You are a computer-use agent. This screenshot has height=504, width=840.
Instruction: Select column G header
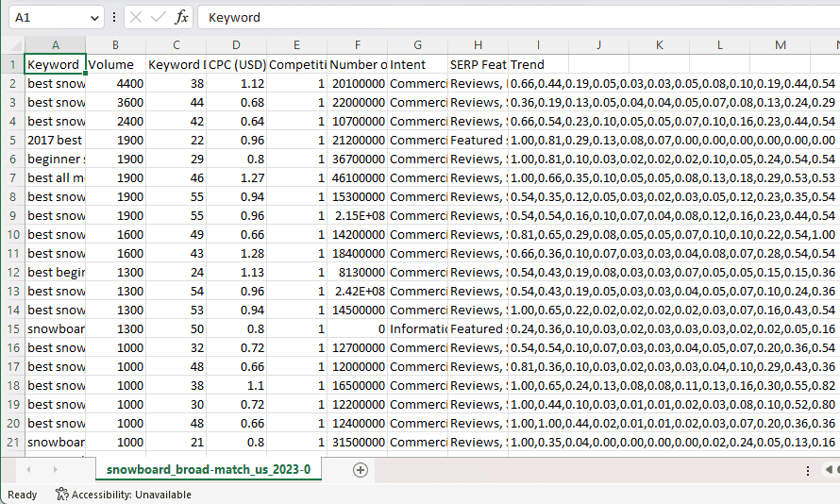click(418, 45)
